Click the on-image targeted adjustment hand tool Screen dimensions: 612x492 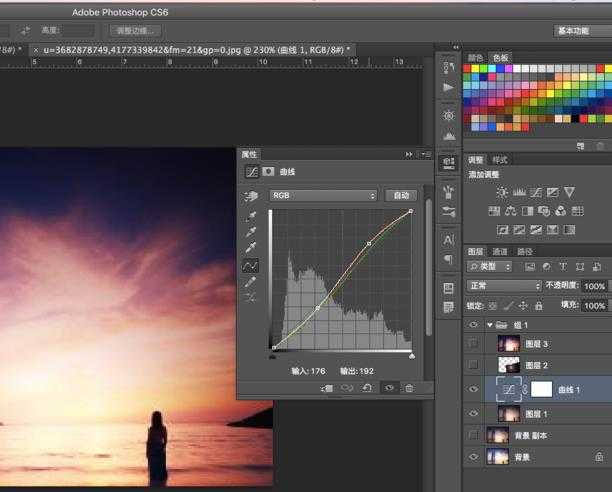tap(251, 196)
